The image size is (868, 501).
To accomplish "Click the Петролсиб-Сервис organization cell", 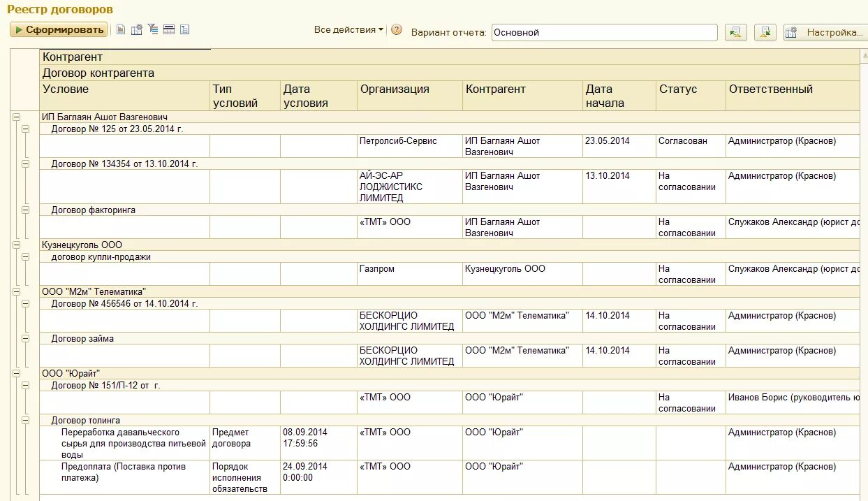I will coord(410,146).
